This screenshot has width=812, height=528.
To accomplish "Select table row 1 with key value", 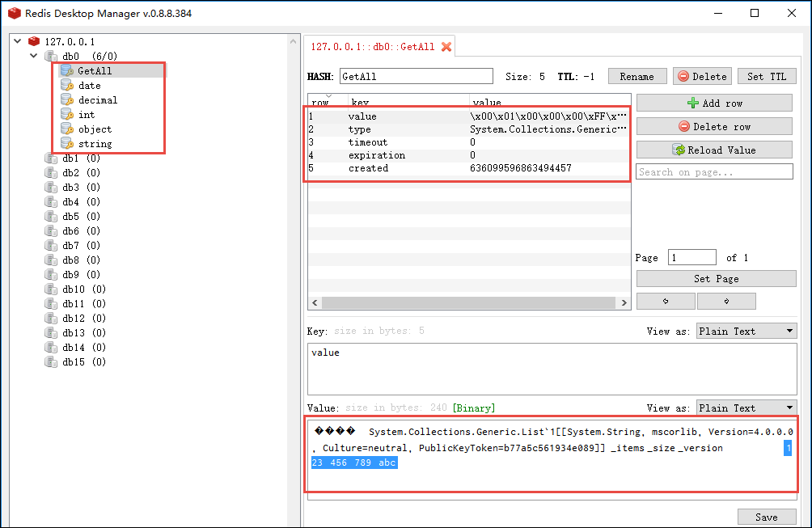I will pos(468,116).
